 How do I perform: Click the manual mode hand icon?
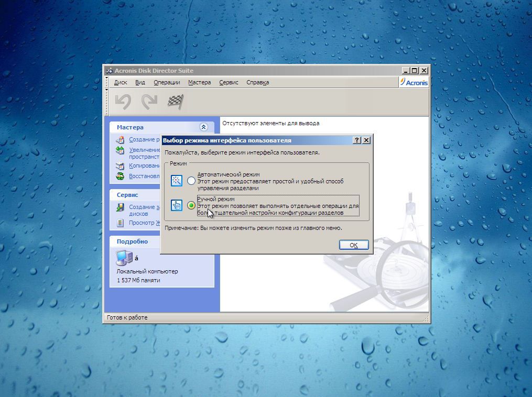click(x=177, y=205)
